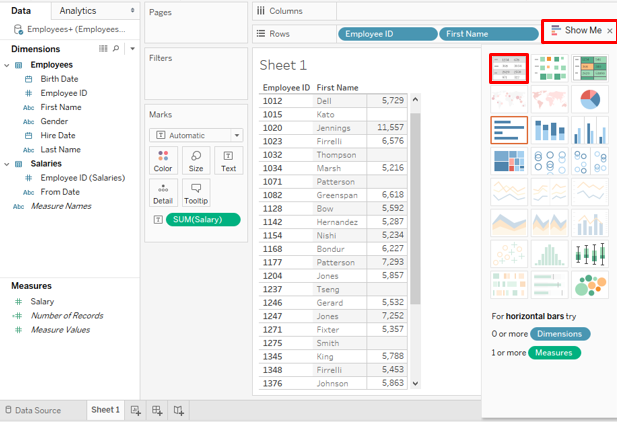Viewport: 617px width, 422px height.
Task: Open the Text marks card
Action: point(228,161)
